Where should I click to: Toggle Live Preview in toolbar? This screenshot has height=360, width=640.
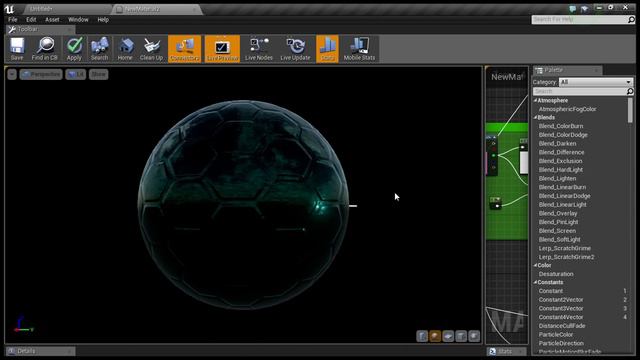(x=222, y=49)
